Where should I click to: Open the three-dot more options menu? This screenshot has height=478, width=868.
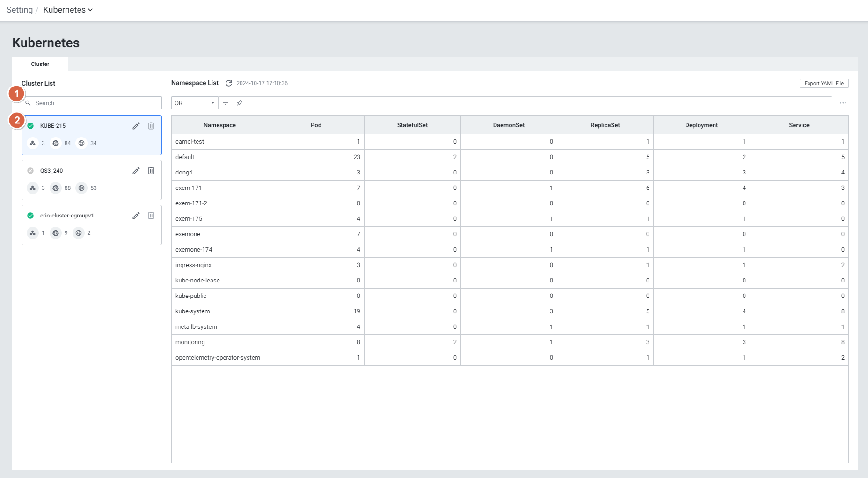[843, 103]
